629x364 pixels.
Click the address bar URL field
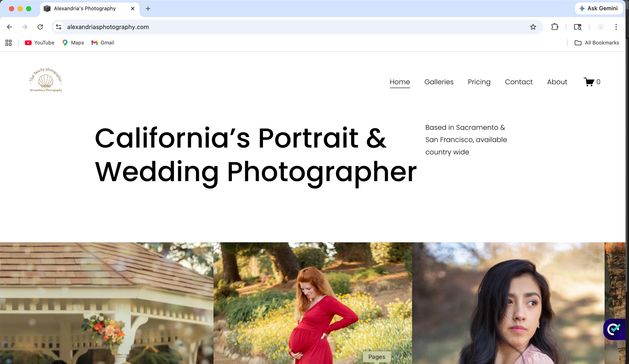[297, 27]
